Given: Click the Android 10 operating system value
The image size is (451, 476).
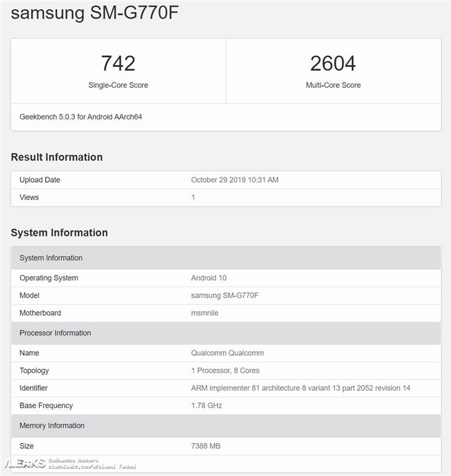Looking at the screenshot, I should click(x=209, y=278).
